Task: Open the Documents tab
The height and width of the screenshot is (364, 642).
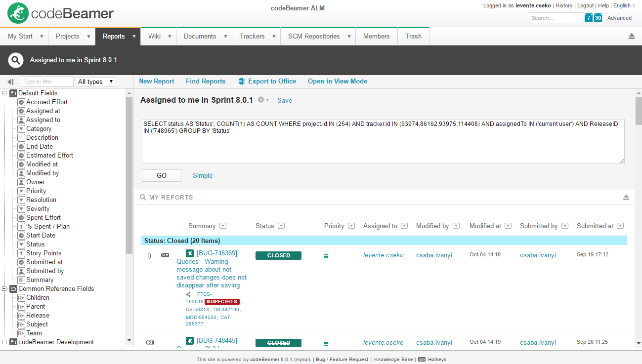Action: click(x=200, y=37)
